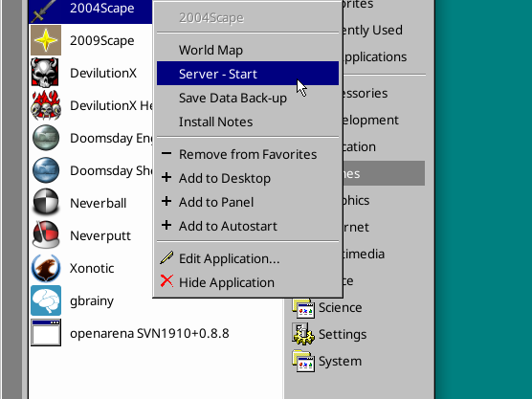The width and height of the screenshot is (532, 399).
Task: Select the highlighted Games category
Action: 384,173
